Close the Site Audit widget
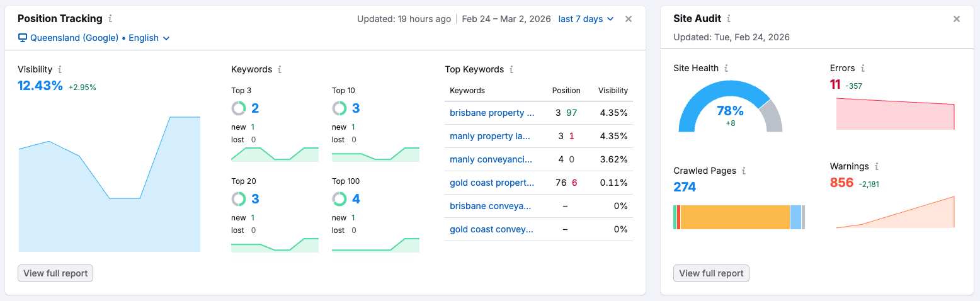Screen dimensions: 980x301 point(956,19)
